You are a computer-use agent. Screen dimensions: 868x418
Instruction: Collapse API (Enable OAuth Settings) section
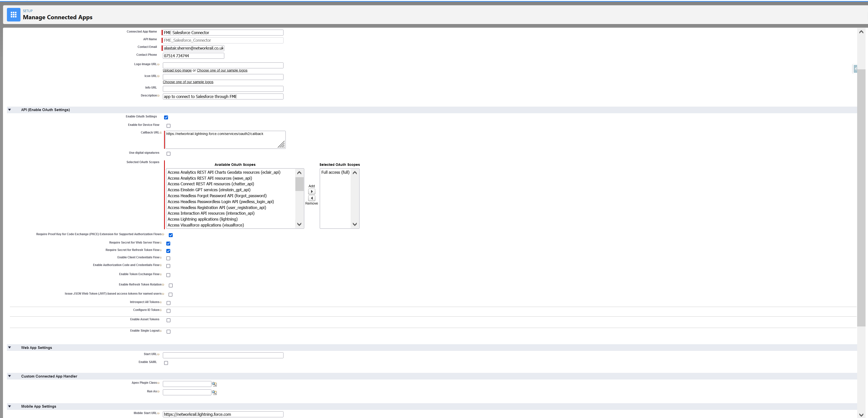point(9,110)
